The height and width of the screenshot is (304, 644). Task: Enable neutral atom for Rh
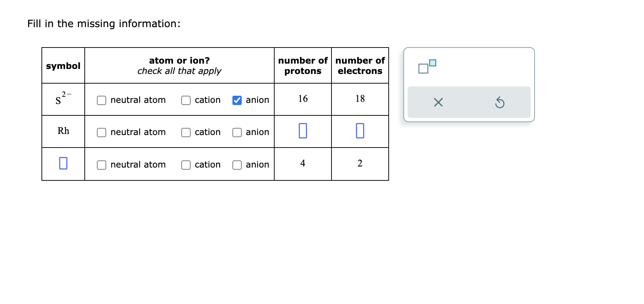click(x=101, y=133)
